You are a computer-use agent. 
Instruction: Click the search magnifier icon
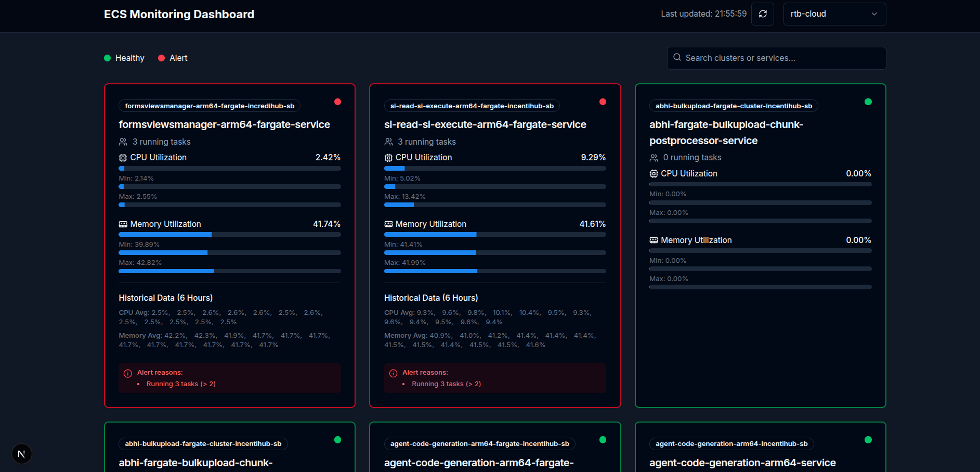click(x=677, y=58)
